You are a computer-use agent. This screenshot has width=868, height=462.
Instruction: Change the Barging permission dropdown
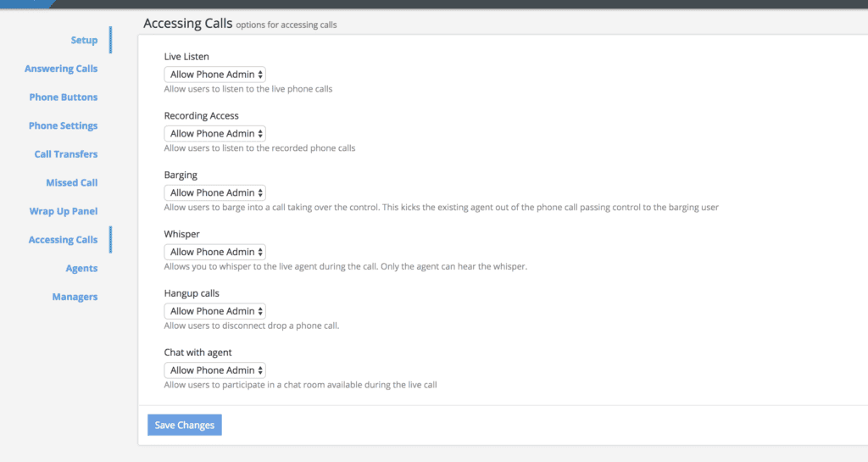215,193
